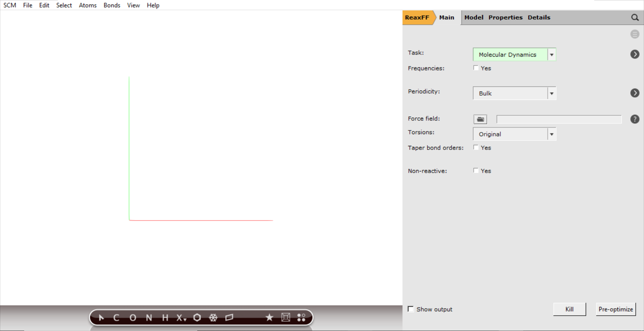
Task: Switch to the Main tab
Action: [447, 17]
